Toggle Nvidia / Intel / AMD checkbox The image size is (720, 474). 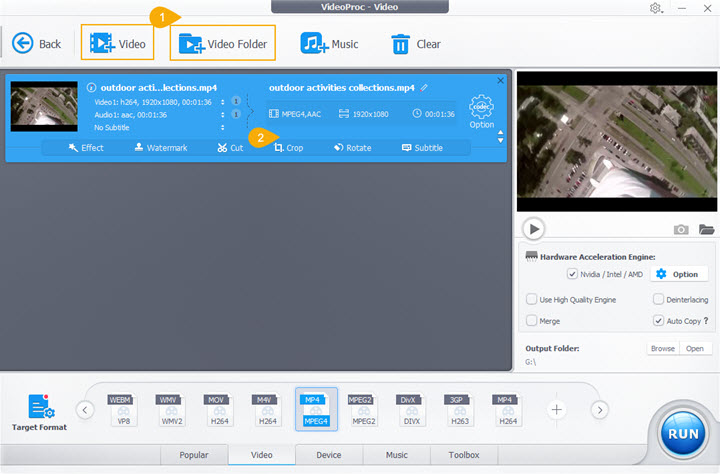tap(572, 274)
